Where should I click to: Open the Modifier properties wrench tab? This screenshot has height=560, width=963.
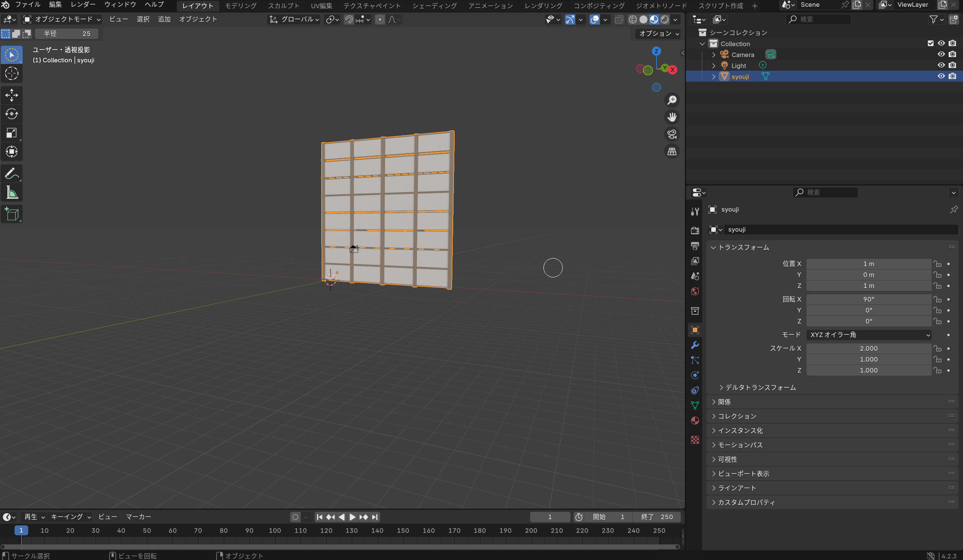coord(695,345)
